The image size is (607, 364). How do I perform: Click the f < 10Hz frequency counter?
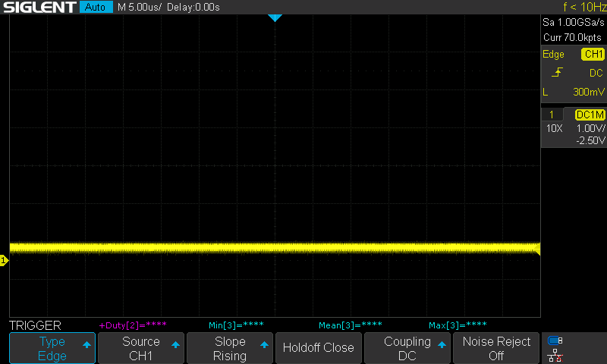(584, 7)
